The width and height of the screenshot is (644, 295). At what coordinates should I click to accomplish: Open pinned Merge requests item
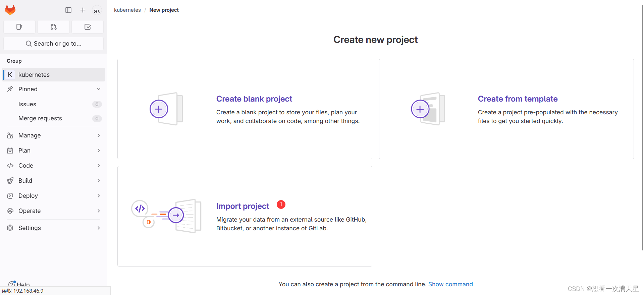click(x=54, y=118)
